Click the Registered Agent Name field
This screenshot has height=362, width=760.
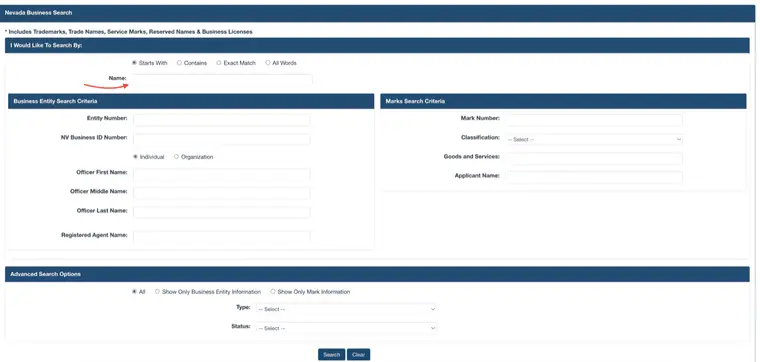[222, 236]
